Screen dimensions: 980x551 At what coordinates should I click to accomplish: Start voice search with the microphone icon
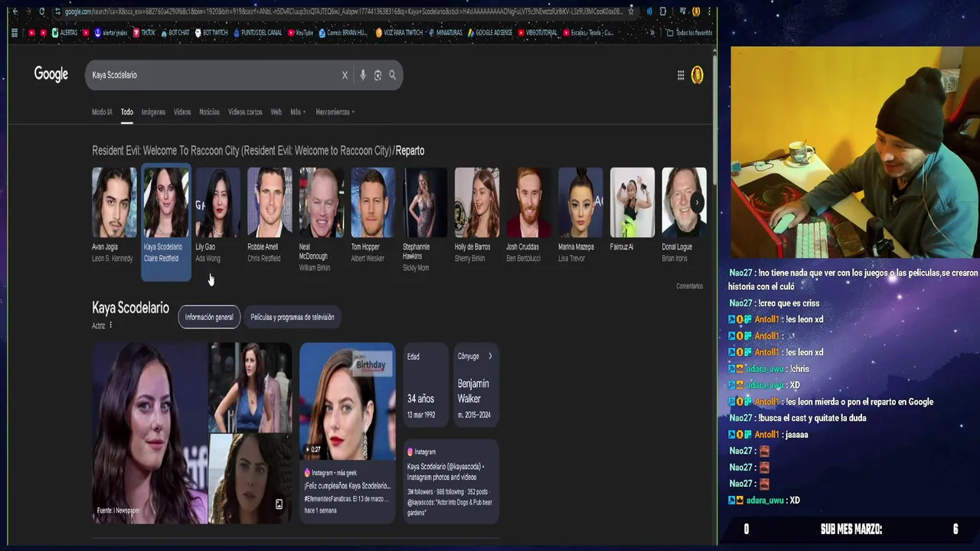click(x=363, y=75)
